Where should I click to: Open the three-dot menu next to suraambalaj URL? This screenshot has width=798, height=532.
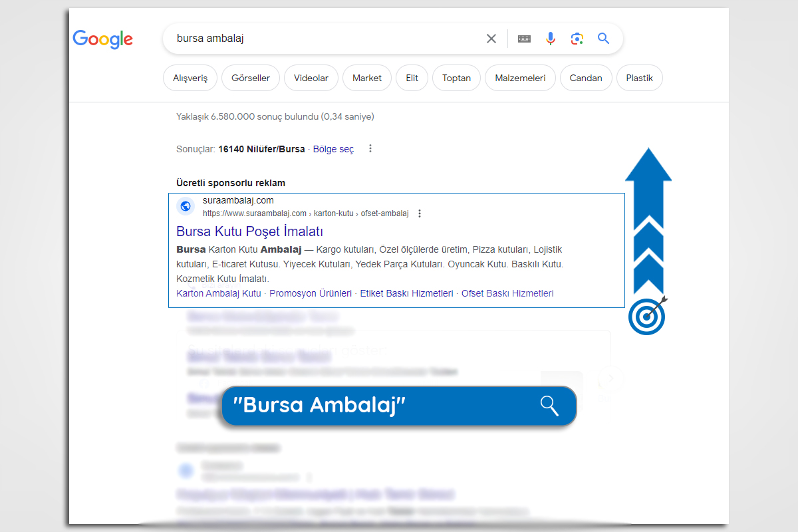419,213
